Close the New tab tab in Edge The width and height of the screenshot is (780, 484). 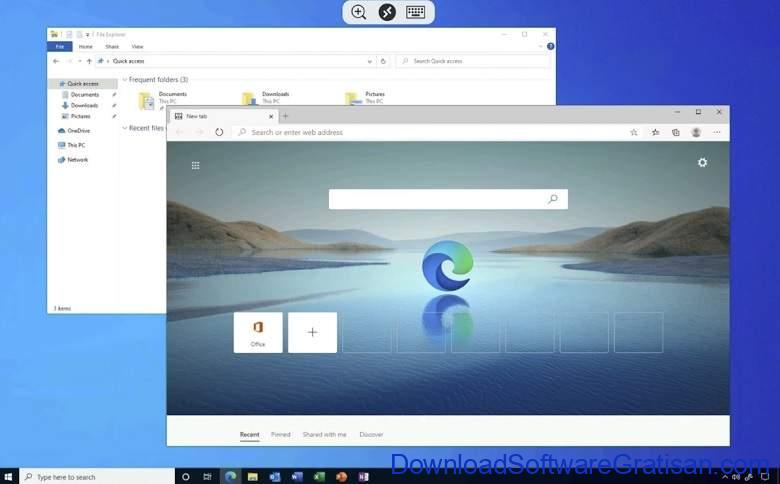tap(271, 116)
